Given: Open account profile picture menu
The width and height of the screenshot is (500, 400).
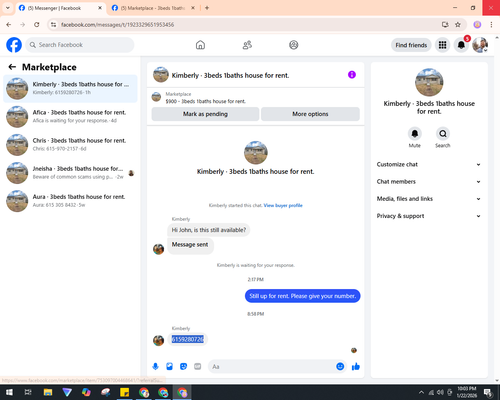Looking at the screenshot, I should [x=480, y=45].
